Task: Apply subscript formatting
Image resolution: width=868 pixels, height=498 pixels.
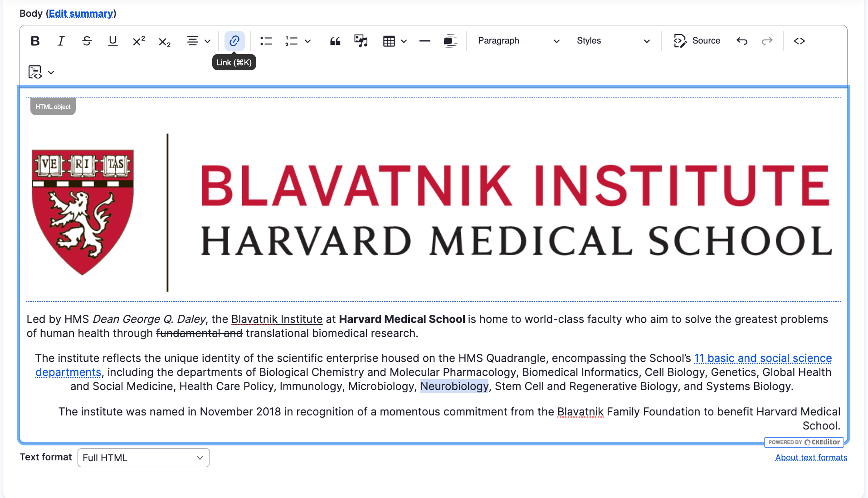Action: 164,41
